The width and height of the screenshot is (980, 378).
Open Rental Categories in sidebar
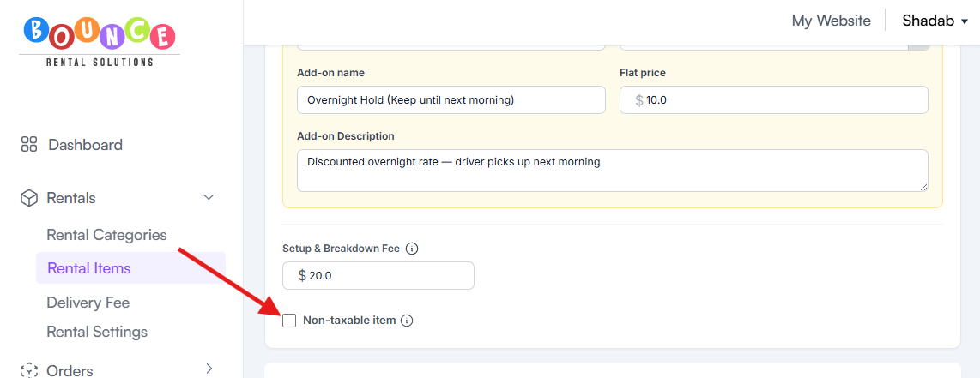[x=107, y=235]
